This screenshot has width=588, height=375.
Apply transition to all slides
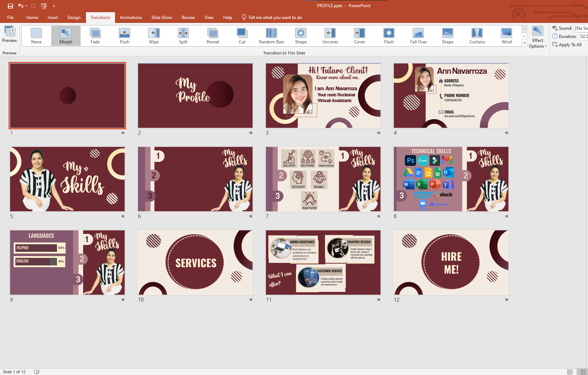[567, 45]
